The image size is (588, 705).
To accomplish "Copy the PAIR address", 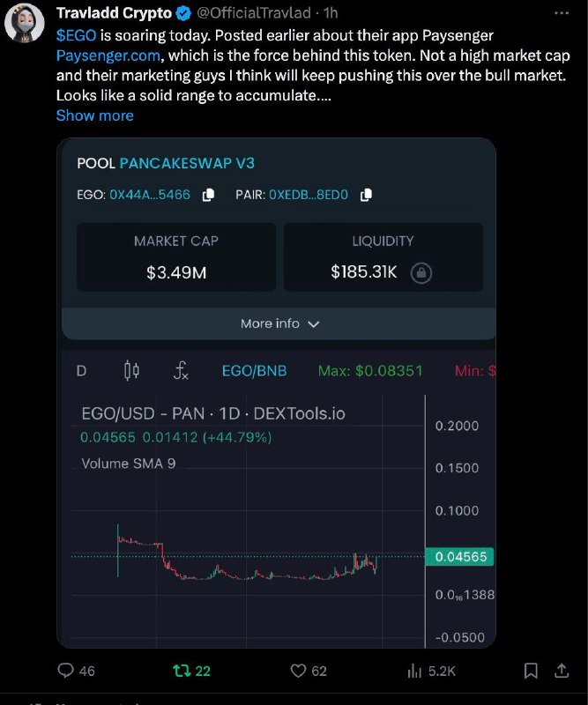I will [x=366, y=195].
